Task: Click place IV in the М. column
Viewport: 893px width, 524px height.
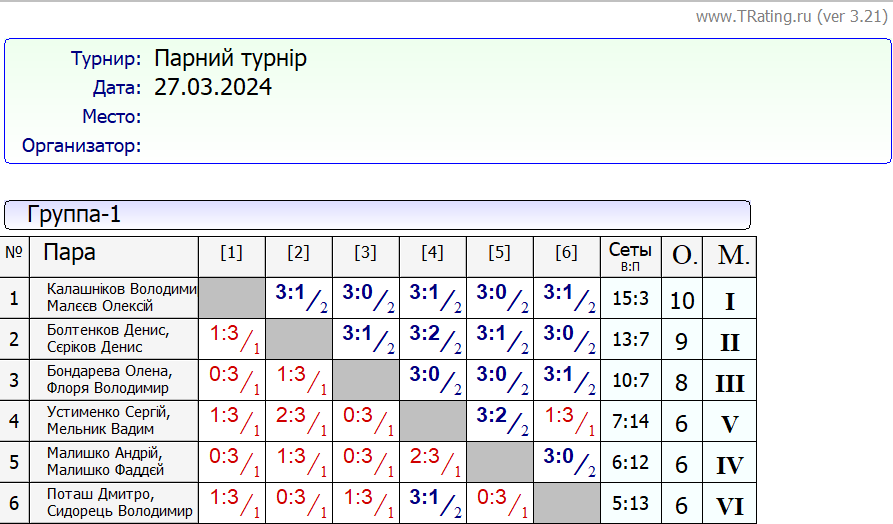Action: [730, 466]
